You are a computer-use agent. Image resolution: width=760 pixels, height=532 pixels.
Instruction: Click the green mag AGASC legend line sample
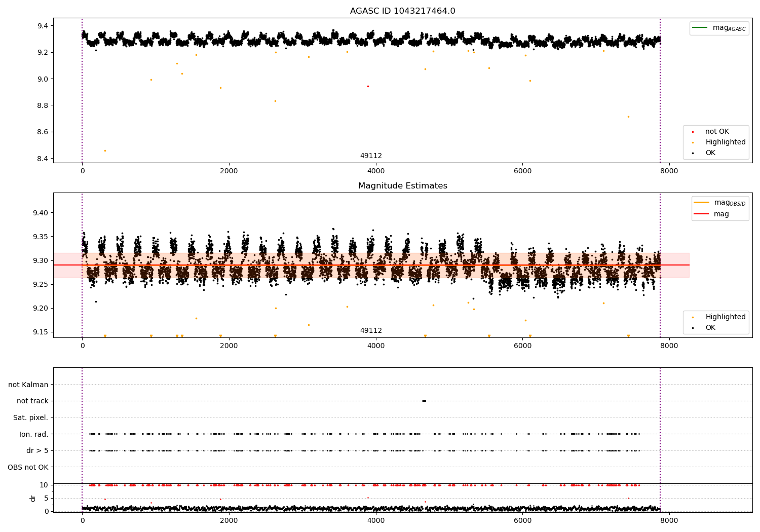700,28
